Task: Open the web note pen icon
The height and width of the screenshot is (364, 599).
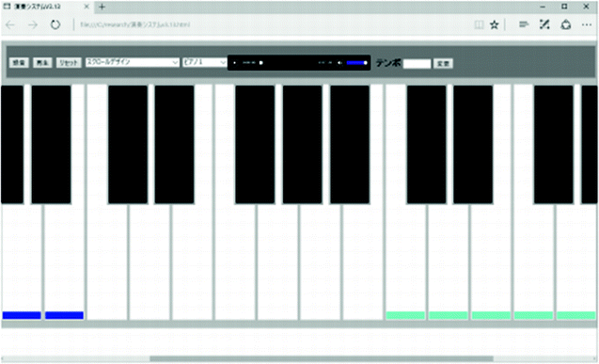Action: click(544, 24)
